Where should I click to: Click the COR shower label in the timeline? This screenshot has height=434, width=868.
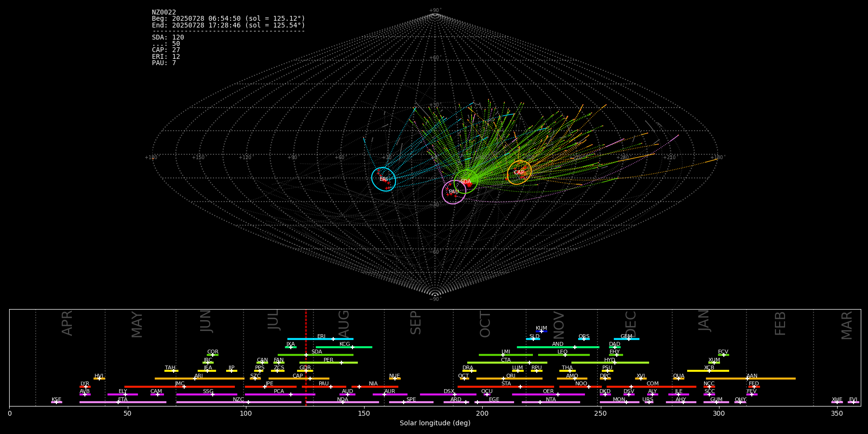coord(213,352)
